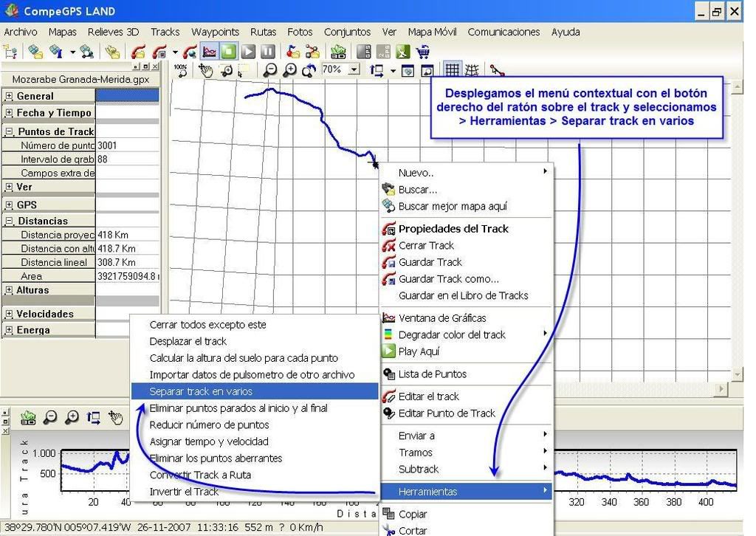Toggle the distorted grid display button
Screen dimensions: 756x536
tap(472, 70)
